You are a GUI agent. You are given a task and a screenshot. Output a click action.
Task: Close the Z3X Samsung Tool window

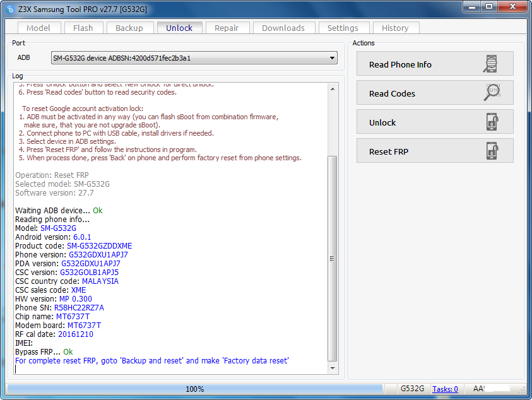513,6
